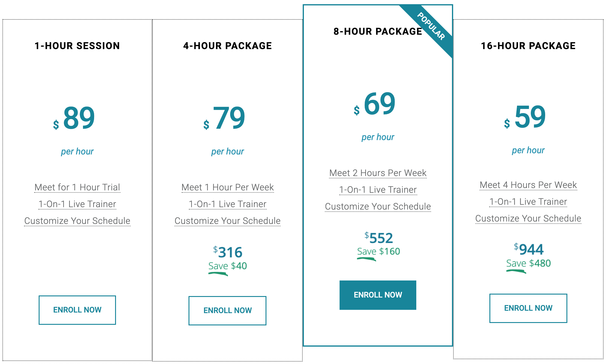Viewport: 606px width, 364px height.
Task: Open the Meet 4 Hours Per Week link
Action: tap(528, 185)
